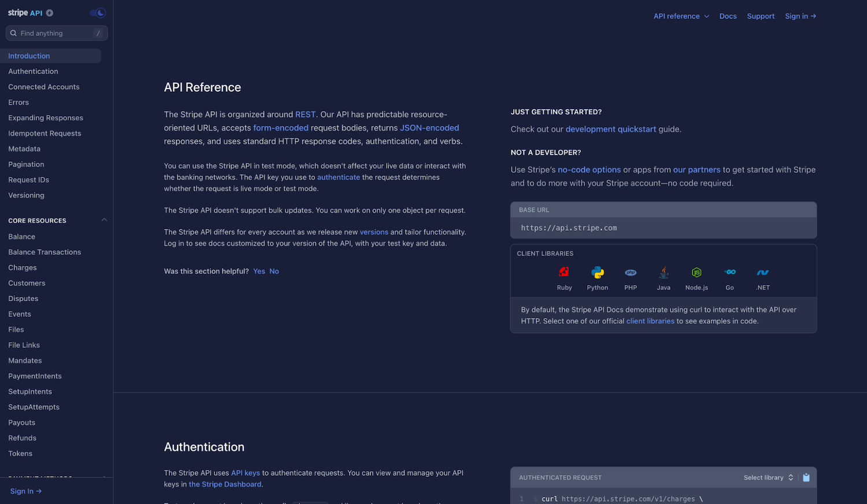Open Docs in the top navigation
The height and width of the screenshot is (504, 867).
tap(728, 16)
